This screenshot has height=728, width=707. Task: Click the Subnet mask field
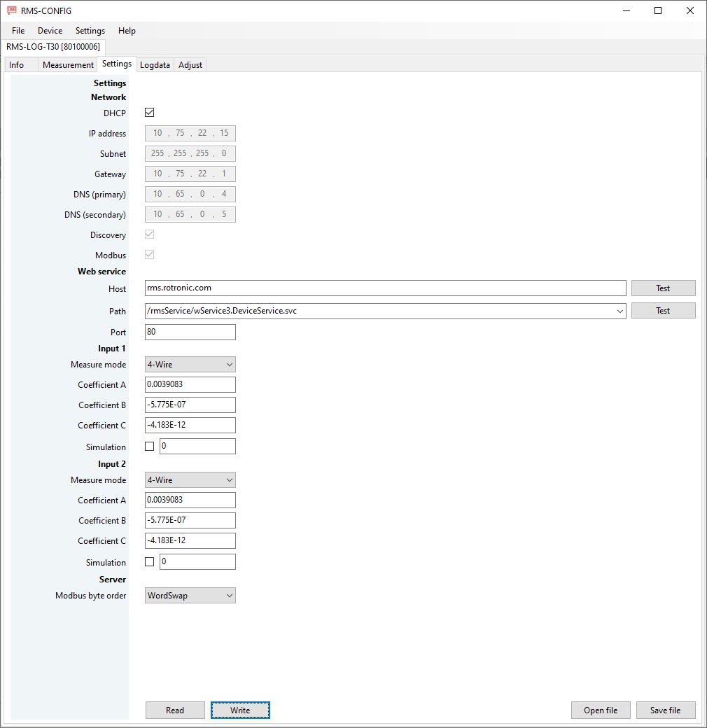pos(190,154)
